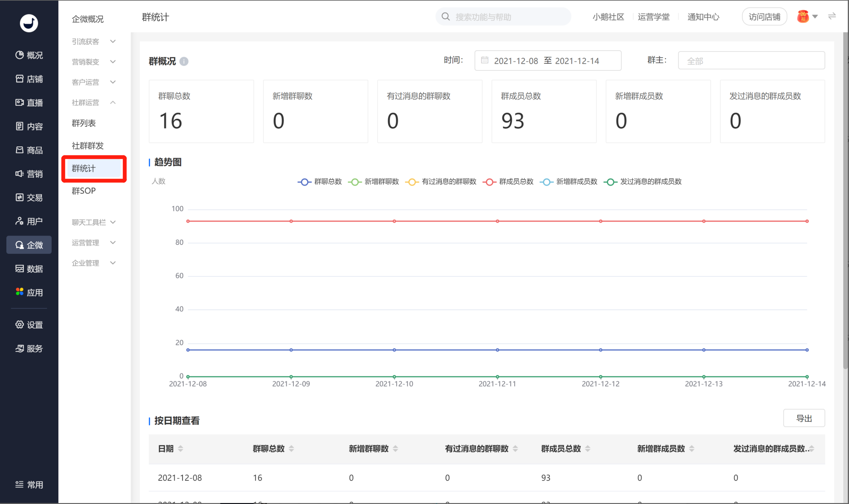The image size is (849, 504).
Task: Open 社群群发 menu item
Action: [88, 146]
